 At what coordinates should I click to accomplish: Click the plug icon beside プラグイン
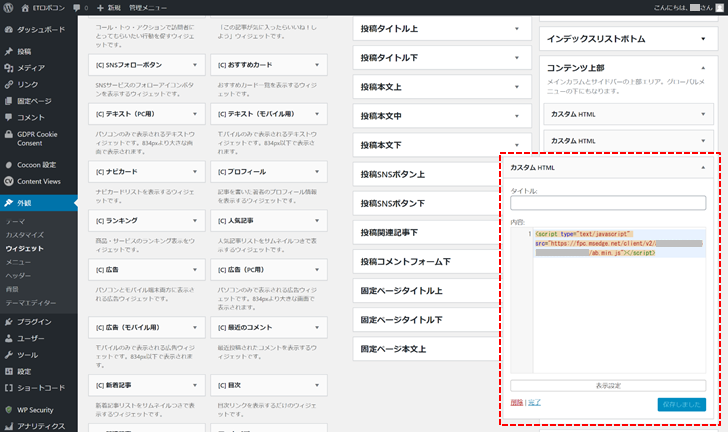(8, 322)
